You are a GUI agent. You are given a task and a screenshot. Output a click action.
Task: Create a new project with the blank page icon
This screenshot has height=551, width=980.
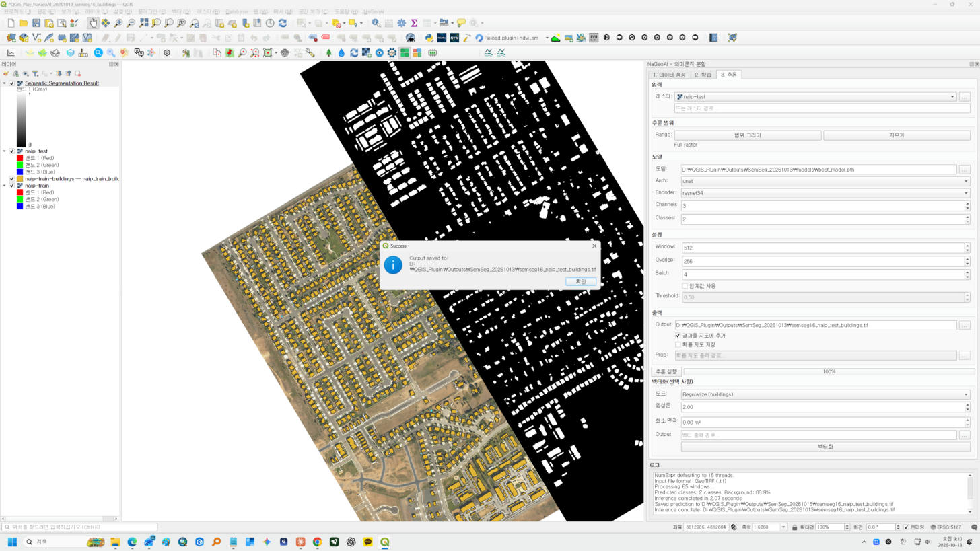(11, 23)
